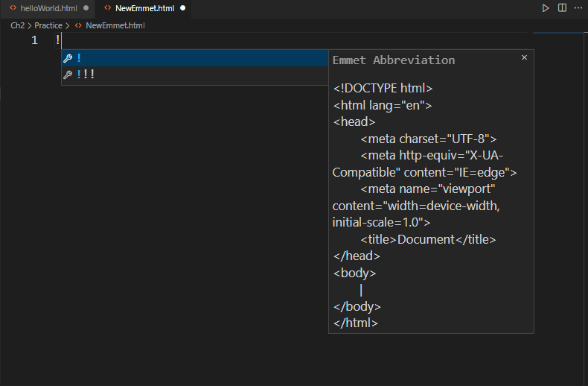Split the editor right
588x386 pixels.
pos(562,8)
